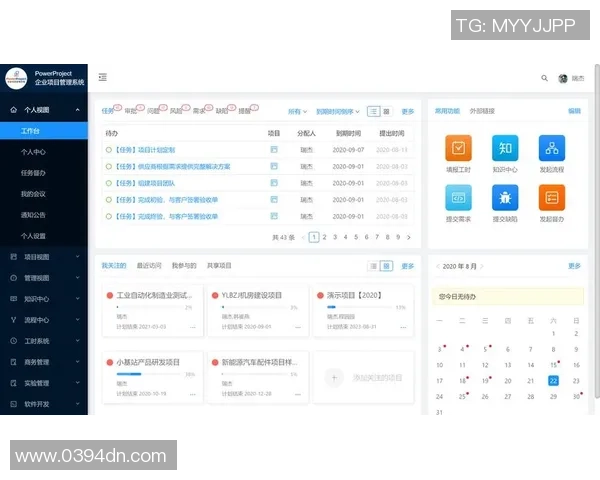600x480 pixels.
Task: Launch the 发起流程 shortcut icon
Action: 552,148
